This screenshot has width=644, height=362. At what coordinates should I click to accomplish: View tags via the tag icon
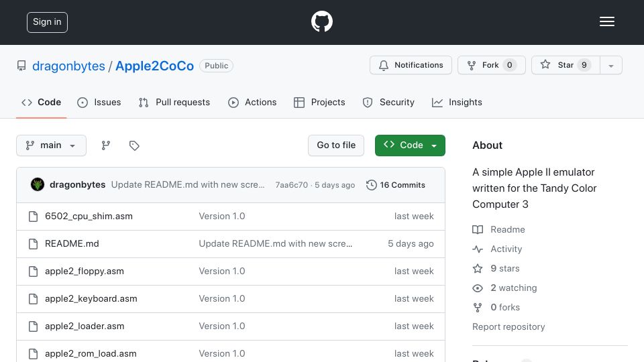(x=134, y=145)
